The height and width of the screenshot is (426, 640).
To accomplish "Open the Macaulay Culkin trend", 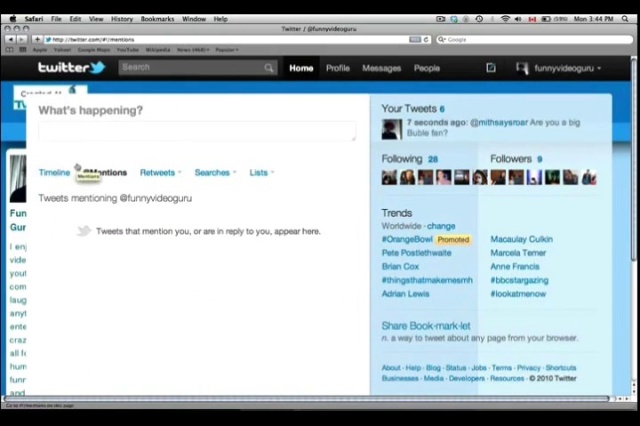I will [522, 240].
